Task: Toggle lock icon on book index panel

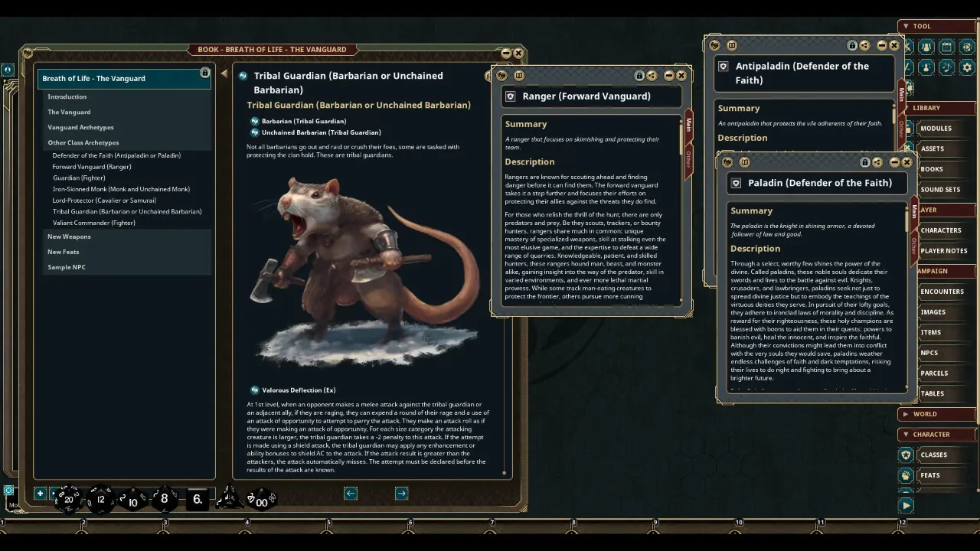Action: (x=204, y=73)
